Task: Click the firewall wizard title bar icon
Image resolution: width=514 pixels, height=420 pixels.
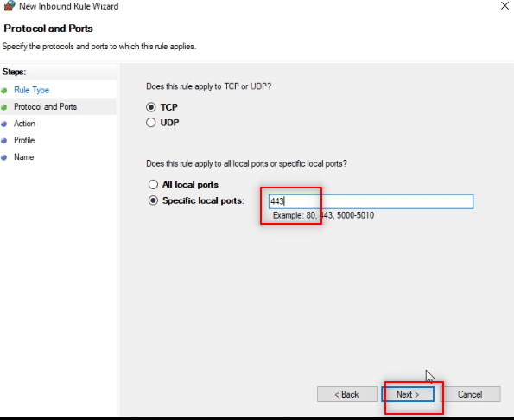Action: coord(10,5)
